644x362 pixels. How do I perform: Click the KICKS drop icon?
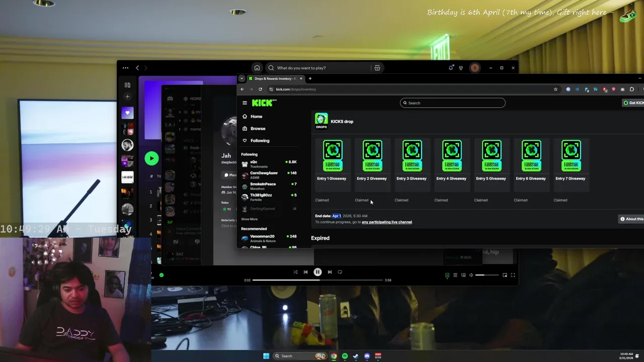tap(321, 121)
